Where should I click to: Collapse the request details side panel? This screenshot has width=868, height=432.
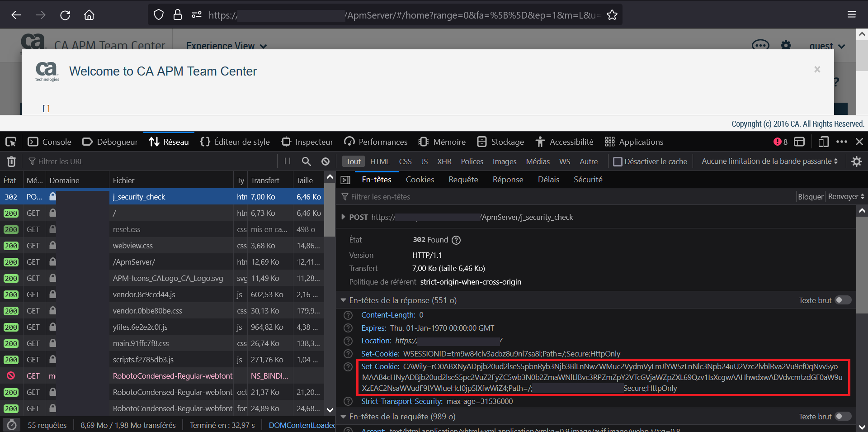[345, 180]
